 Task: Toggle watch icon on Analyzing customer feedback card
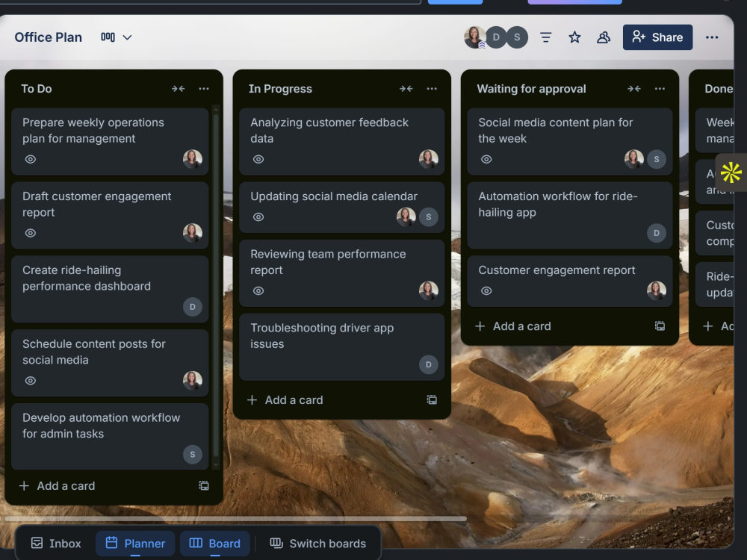(258, 159)
